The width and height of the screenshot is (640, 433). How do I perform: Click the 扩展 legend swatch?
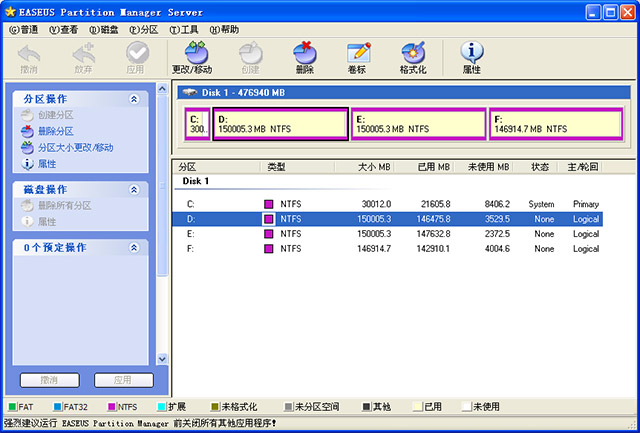tap(161, 407)
